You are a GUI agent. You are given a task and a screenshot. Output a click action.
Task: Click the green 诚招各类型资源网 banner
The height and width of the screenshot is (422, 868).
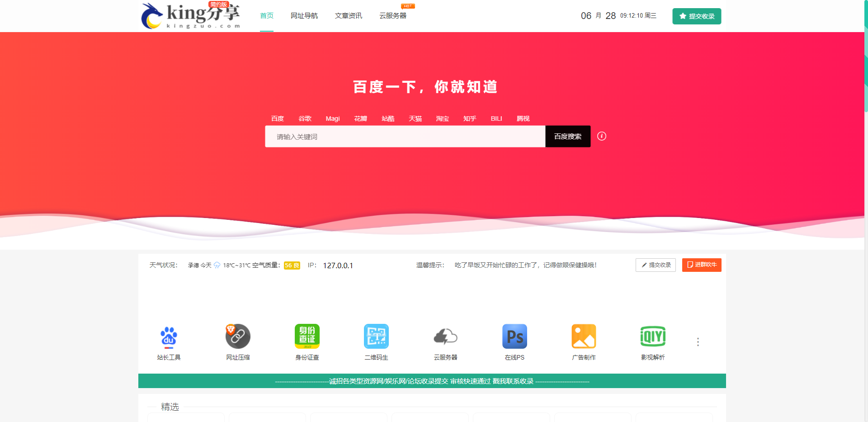point(432,381)
